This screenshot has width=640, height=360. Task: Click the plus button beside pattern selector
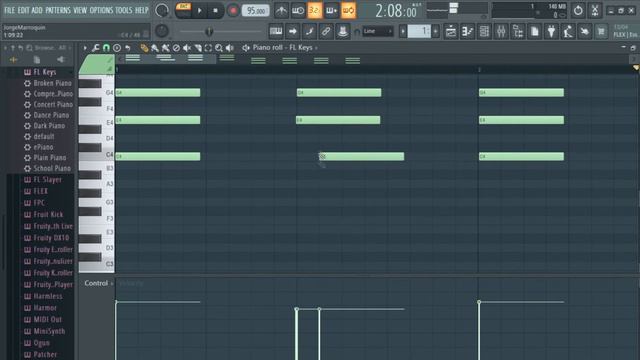pos(436,31)
